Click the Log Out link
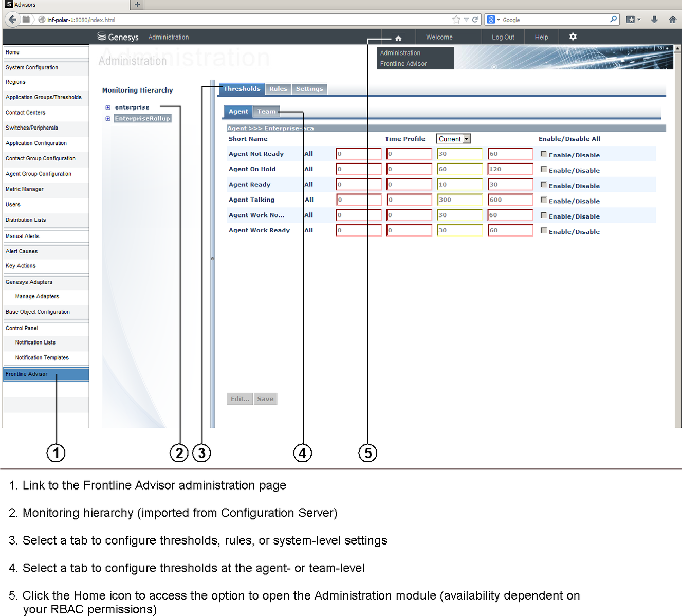The image size is (682, 616). [x=503, y=37]
